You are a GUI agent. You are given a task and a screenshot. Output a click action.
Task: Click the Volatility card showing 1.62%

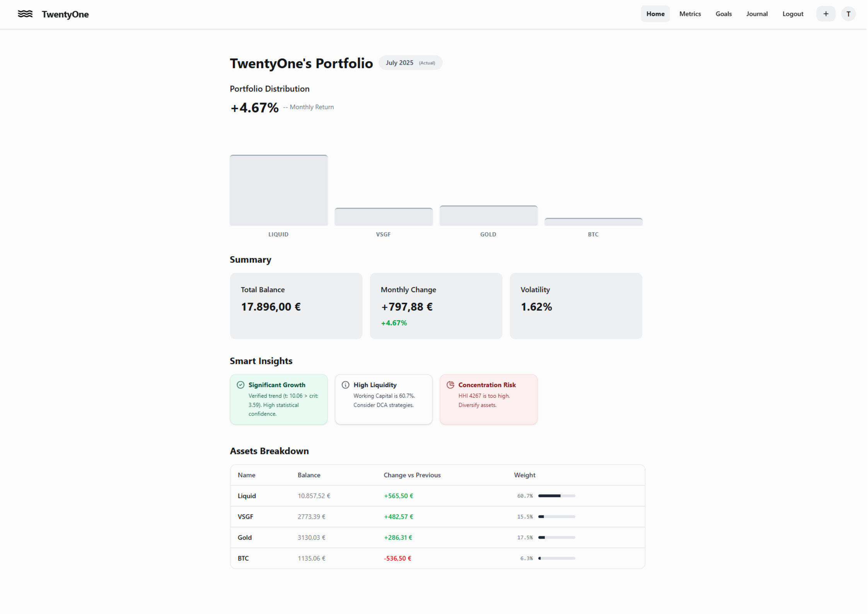pyautogui.click(x=576, y=306)
